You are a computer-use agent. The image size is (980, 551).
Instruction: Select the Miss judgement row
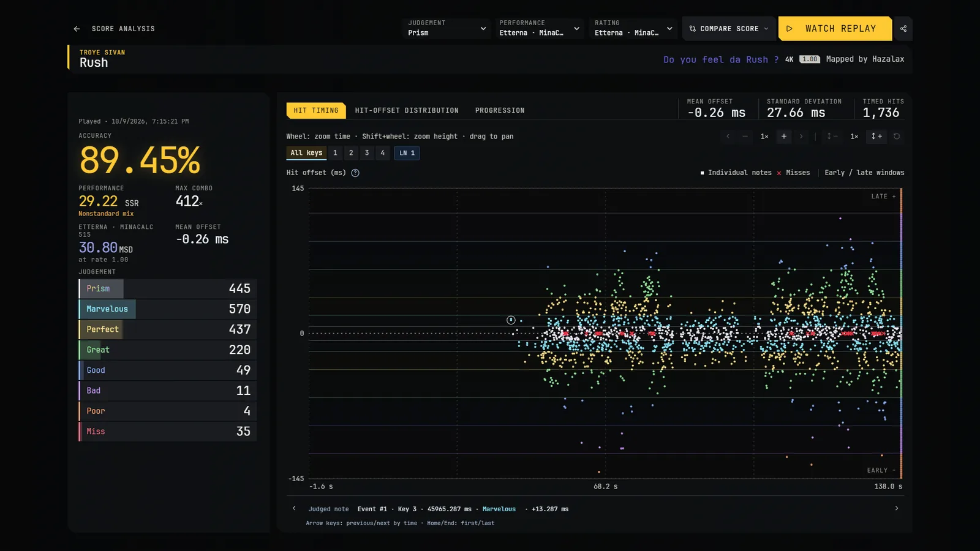(167, 432)
